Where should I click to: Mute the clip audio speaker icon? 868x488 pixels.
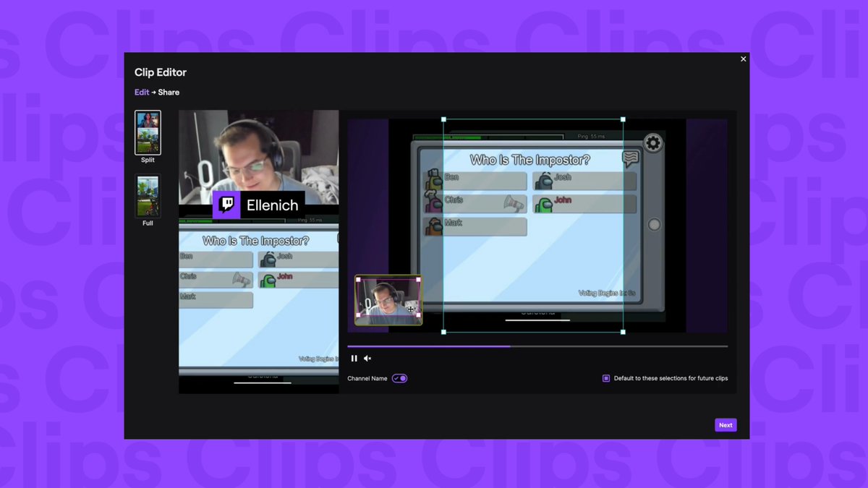pyautogui.click(x=367, y=359)
